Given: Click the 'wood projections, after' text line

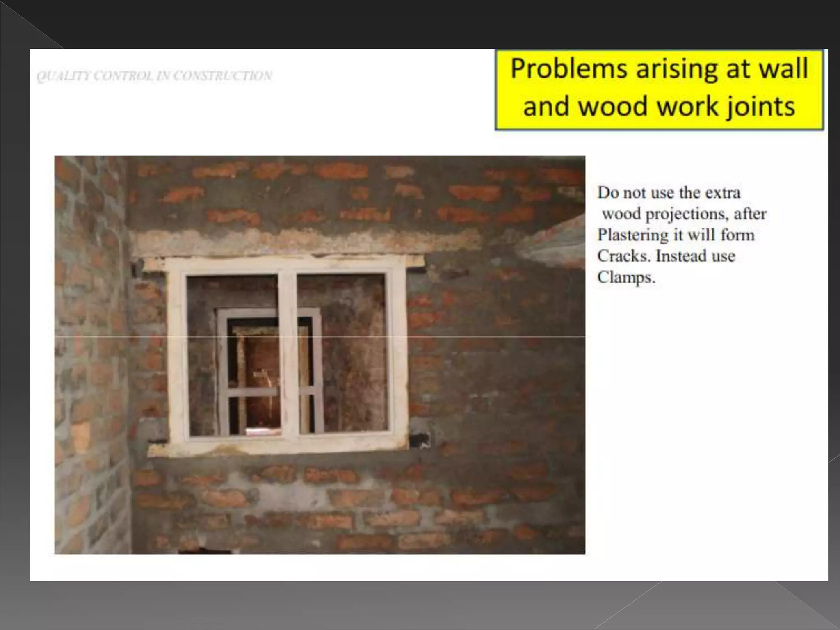Looking at the screenshot, I should 684,214.
